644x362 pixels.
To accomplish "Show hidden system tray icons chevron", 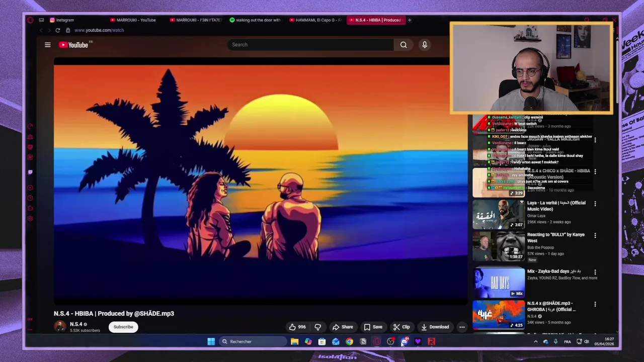I will [x=536, y=342].
